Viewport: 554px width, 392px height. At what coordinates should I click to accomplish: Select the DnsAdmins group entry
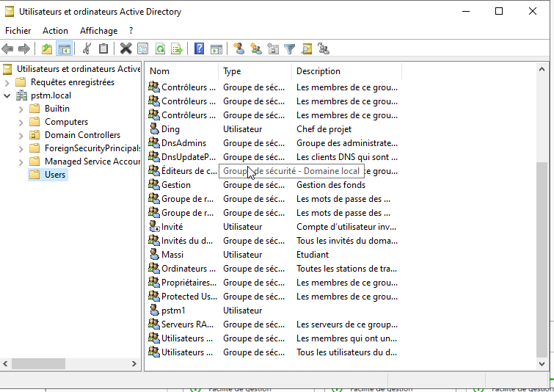tap(183, 143)
